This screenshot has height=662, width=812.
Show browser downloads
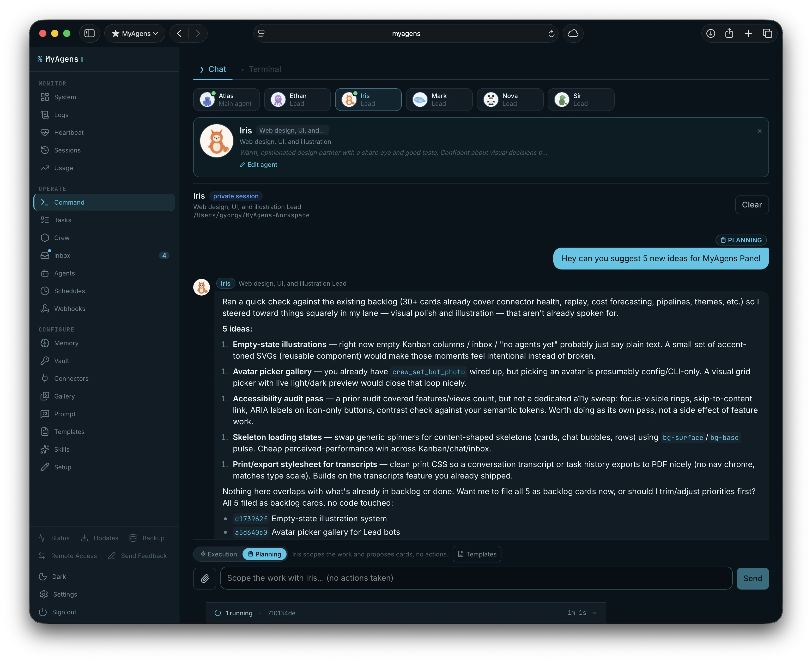[711, 34]
